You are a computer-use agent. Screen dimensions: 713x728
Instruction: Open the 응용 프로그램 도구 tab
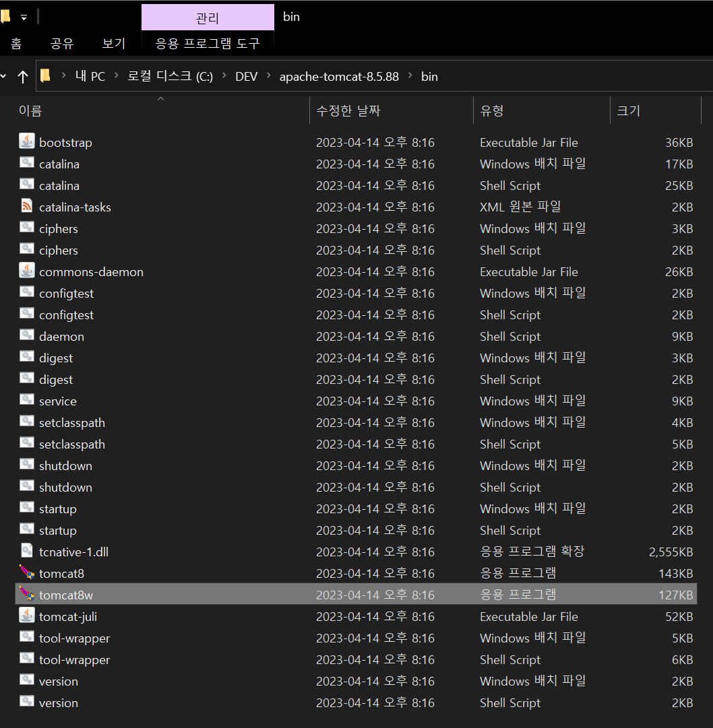[208, 44]
